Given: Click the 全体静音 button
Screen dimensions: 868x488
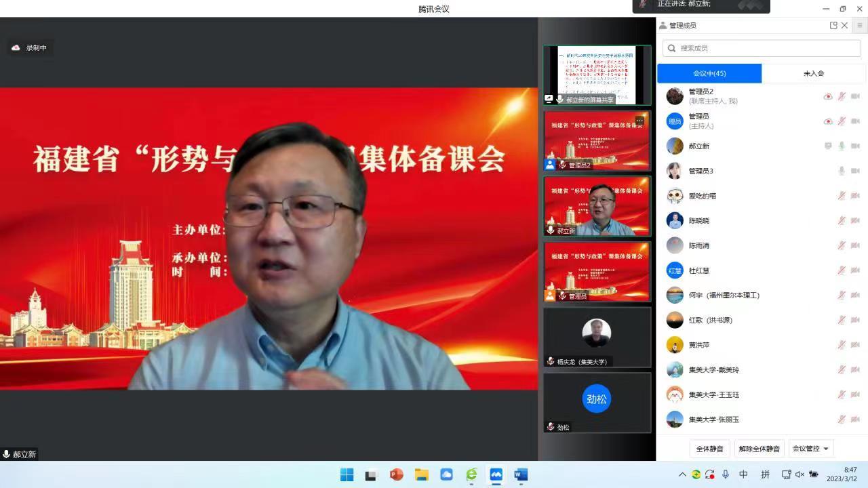Looking at the screenshot, I should coord(709,448).
